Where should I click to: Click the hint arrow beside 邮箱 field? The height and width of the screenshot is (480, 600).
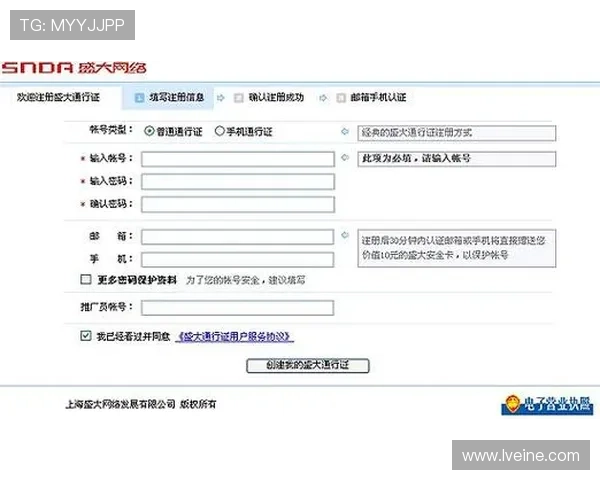coord(345,235)
